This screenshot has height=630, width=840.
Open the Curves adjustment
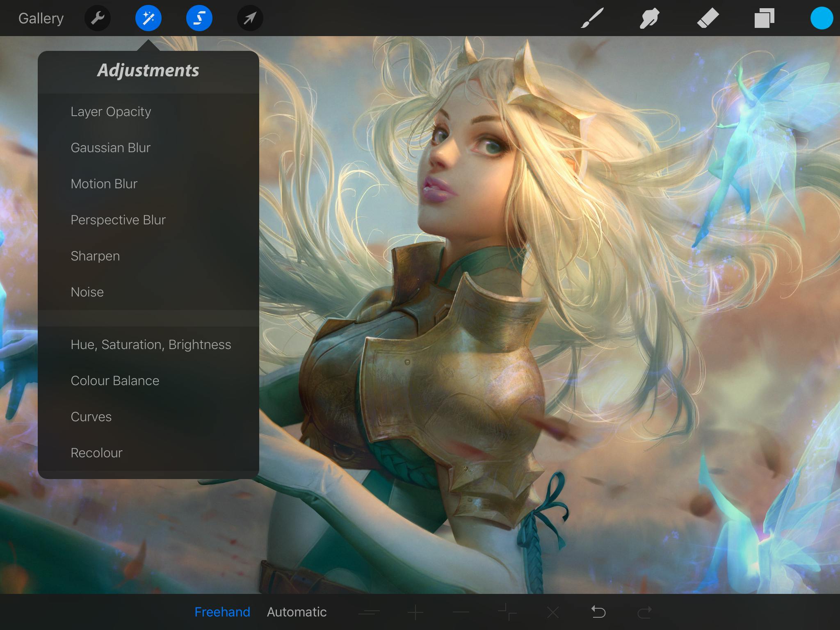point(91,417)
